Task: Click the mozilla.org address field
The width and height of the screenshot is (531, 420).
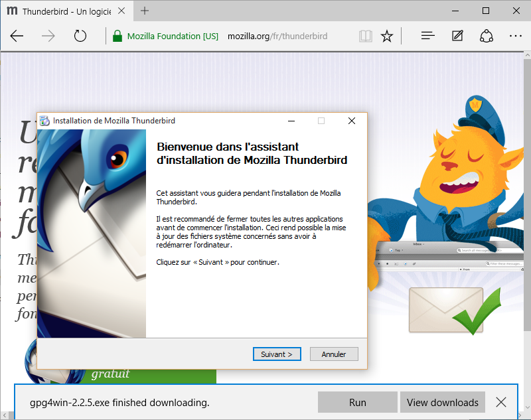Action: 277,36
